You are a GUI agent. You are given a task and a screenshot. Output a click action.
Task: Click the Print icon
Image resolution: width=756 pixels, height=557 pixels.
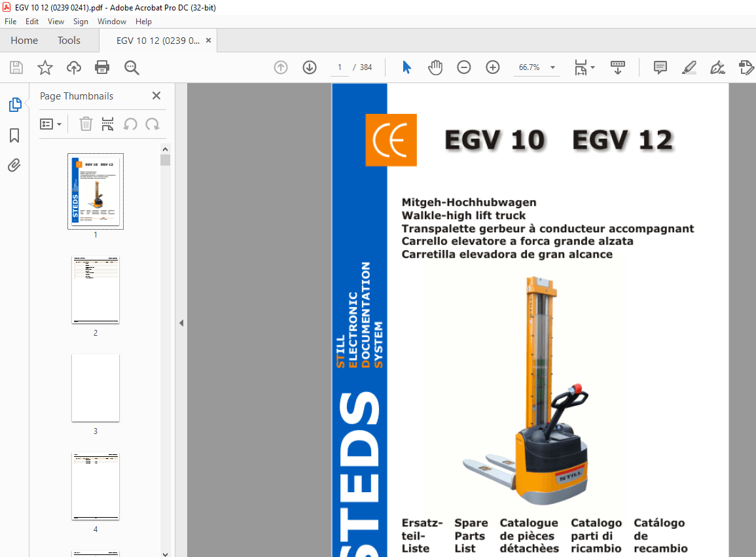click(102, 67)
